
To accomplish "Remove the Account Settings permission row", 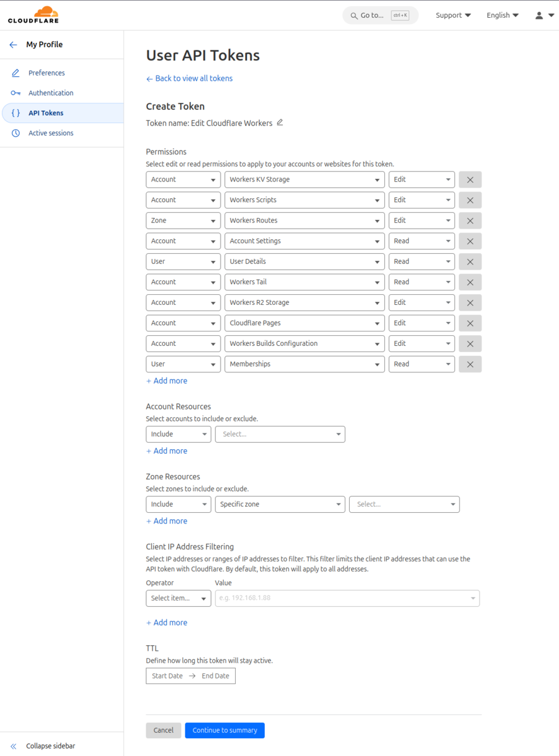I will 470,241.
